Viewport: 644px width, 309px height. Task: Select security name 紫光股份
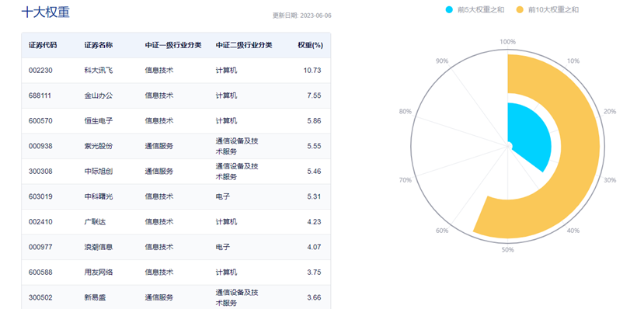pos(99,146)
